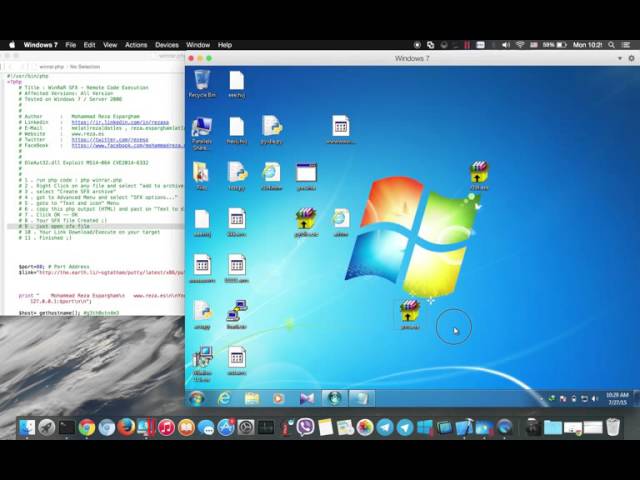Open the two-computers network desktop icon
The width and height of the screenshot is (640, 480).
pyautogui.click(x=237, y=314)
